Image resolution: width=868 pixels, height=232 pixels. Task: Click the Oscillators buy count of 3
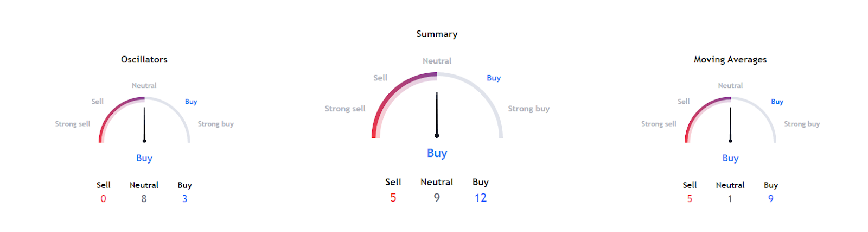(x=184, y=199)
